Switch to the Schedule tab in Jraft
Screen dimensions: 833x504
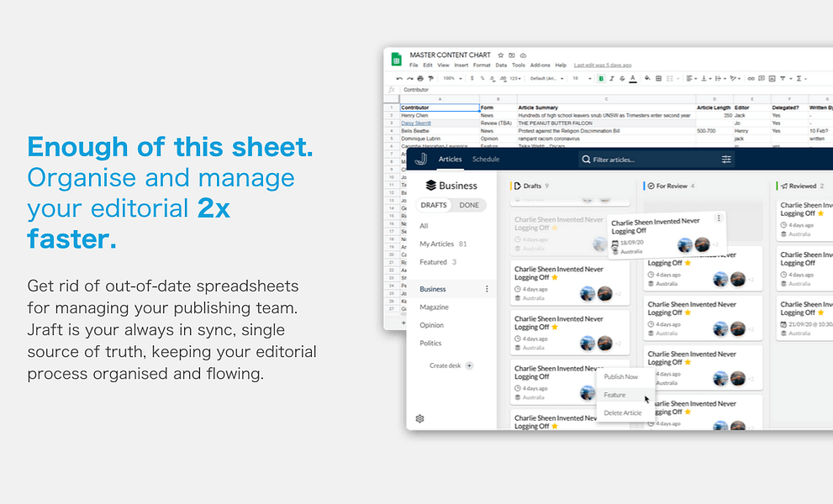pos(486,160)
